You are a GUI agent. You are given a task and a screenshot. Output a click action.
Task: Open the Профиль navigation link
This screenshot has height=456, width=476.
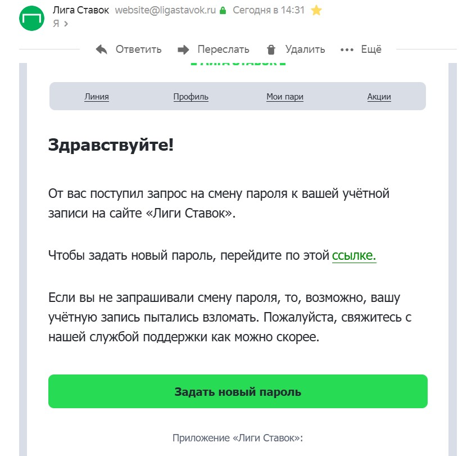190,96
